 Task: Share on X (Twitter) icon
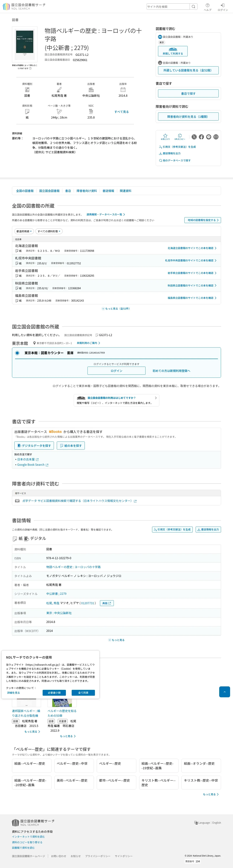click(x=194, y=137)
